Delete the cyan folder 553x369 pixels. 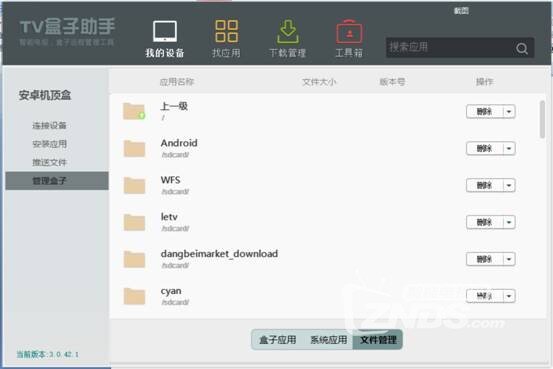pyautogui.click(x=484, y=296)
